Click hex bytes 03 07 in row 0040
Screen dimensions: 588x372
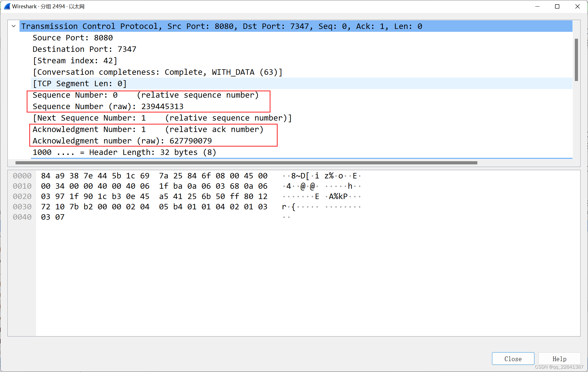(53, 217)
